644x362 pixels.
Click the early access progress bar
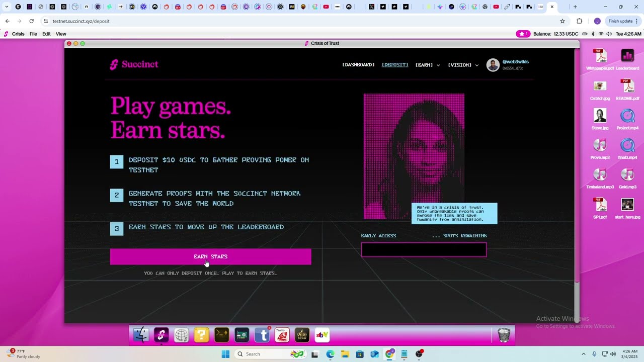pyautogui.click(x=424, y=250)
